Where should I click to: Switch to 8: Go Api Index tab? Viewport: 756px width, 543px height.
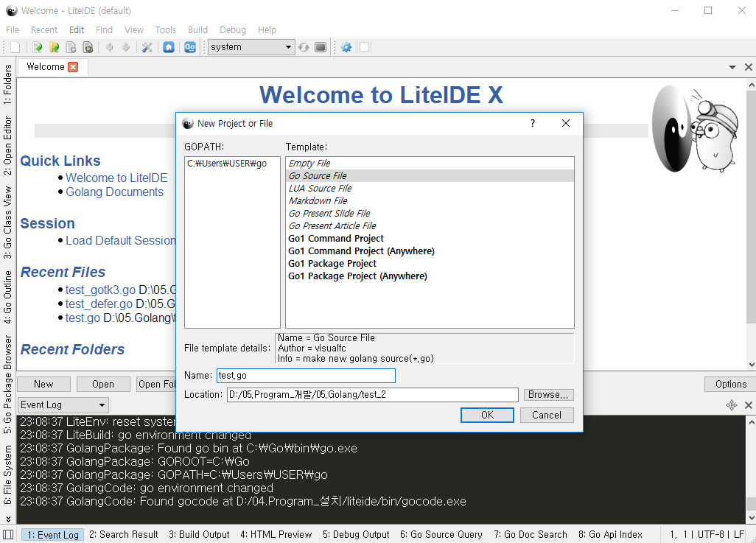click(x=610, y=534)
